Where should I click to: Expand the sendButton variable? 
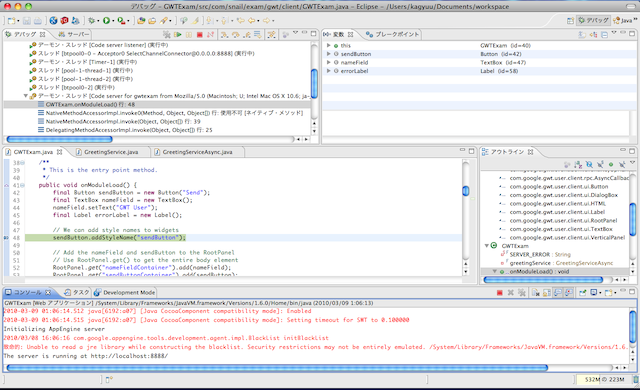(x=329, y=54)
